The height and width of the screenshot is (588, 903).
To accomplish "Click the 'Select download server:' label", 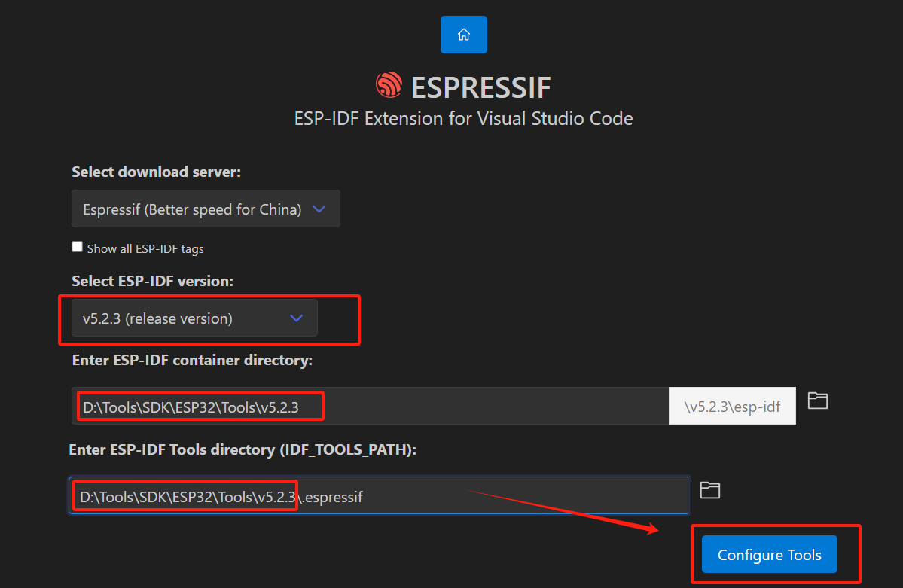I will (x=156, y=172).
